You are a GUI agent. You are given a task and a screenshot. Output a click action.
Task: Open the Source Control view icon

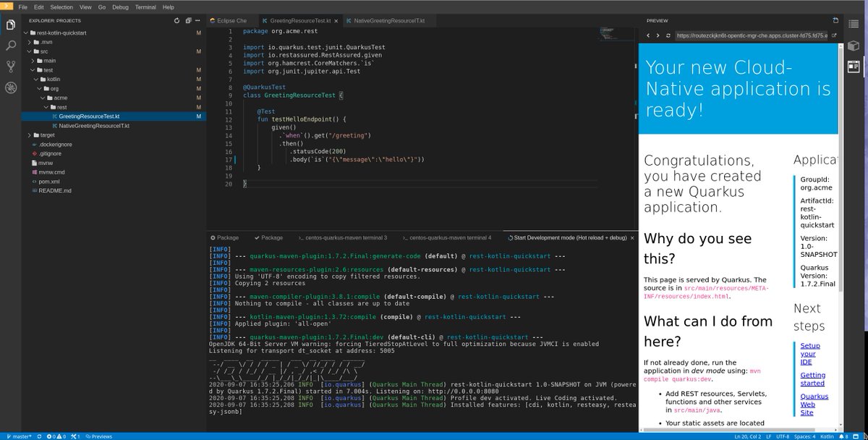[x=10, y=67]
